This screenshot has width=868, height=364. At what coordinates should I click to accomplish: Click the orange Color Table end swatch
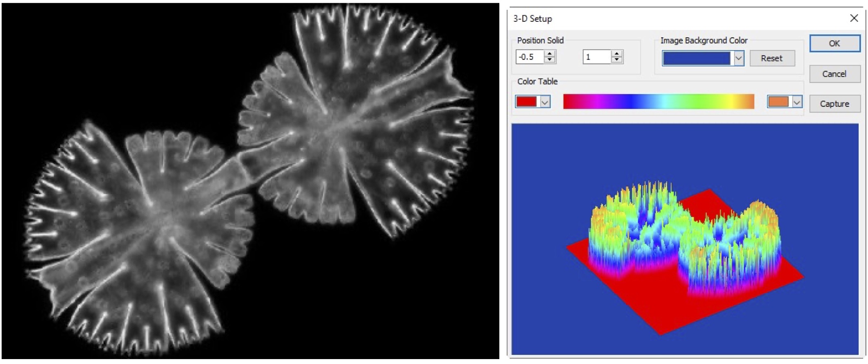click(778, 102)
